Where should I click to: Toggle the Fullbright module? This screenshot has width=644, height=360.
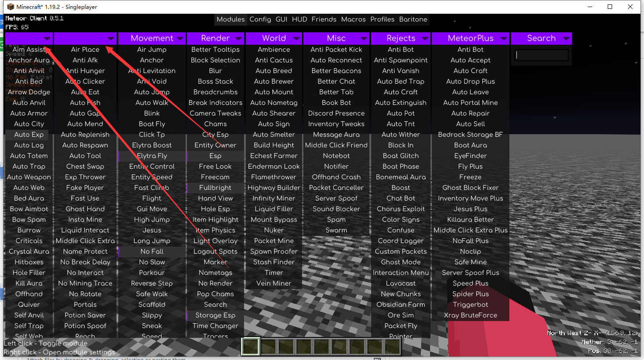pyautogui.click(x=215, y=187)
